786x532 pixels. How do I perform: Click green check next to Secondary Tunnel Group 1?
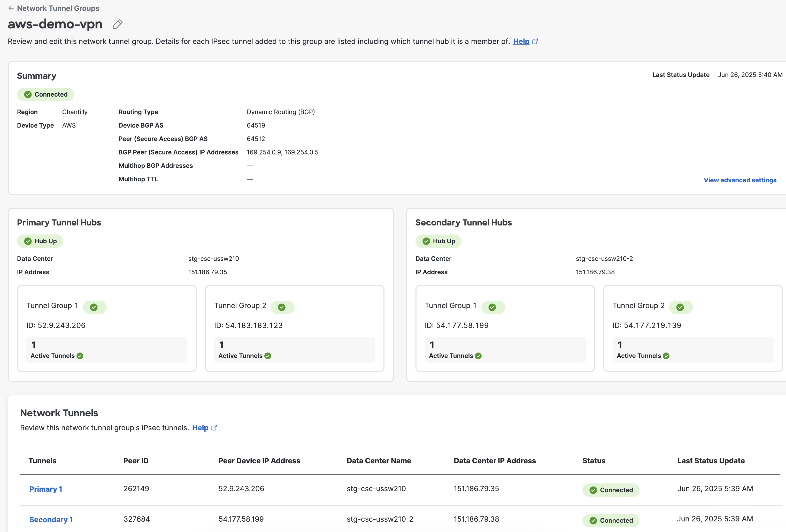[x=492, y=307]
